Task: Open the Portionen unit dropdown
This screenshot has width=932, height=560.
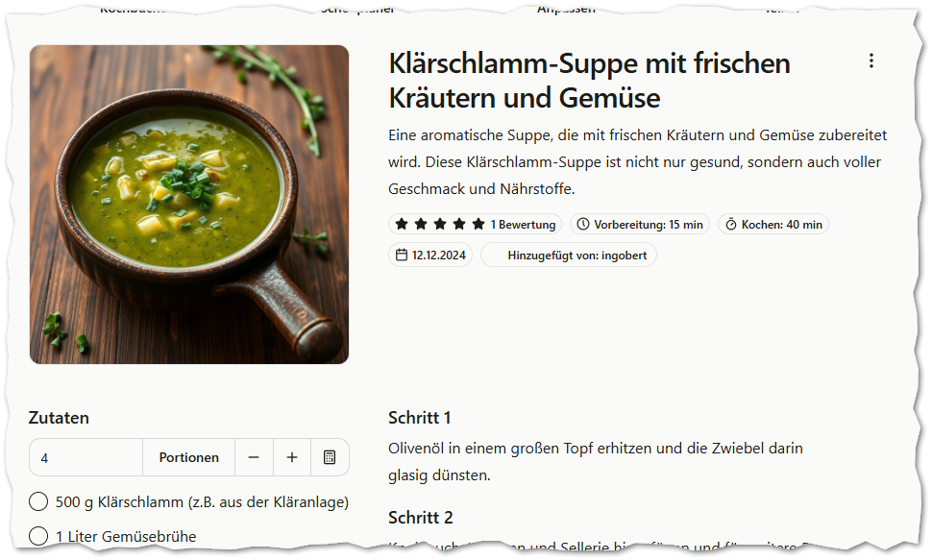Action: [x=189, y=457]
